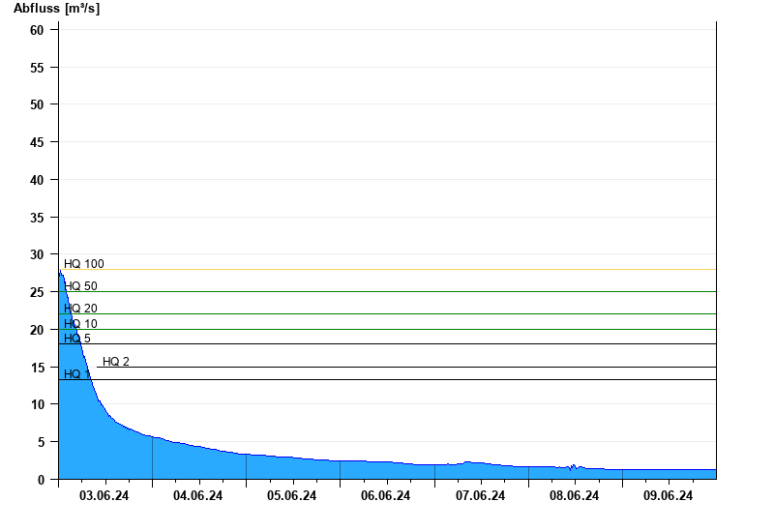The height and width of the screenshot is (532, 774).
Task: Click the small discharge bump above 08.06.24
Action: tap(574, 467)
